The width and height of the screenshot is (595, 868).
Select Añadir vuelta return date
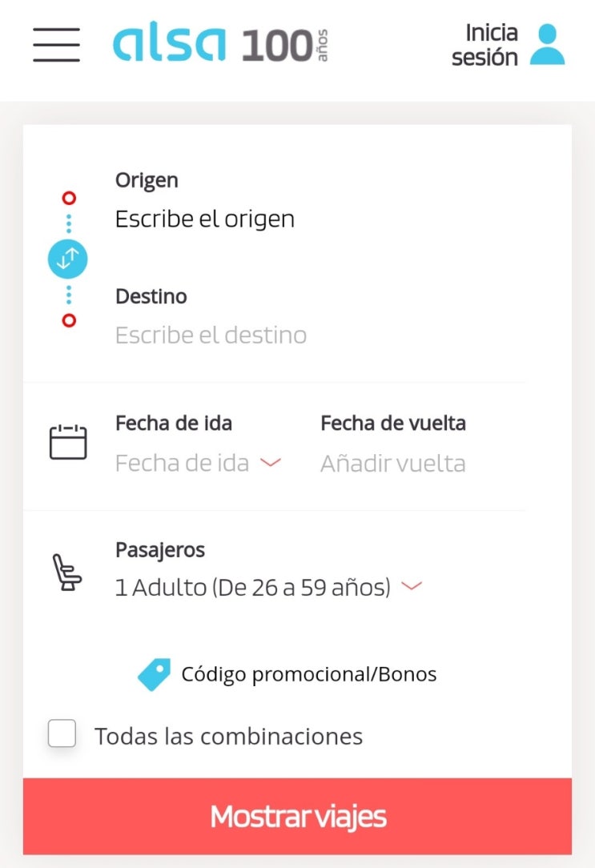pos(393,464)
